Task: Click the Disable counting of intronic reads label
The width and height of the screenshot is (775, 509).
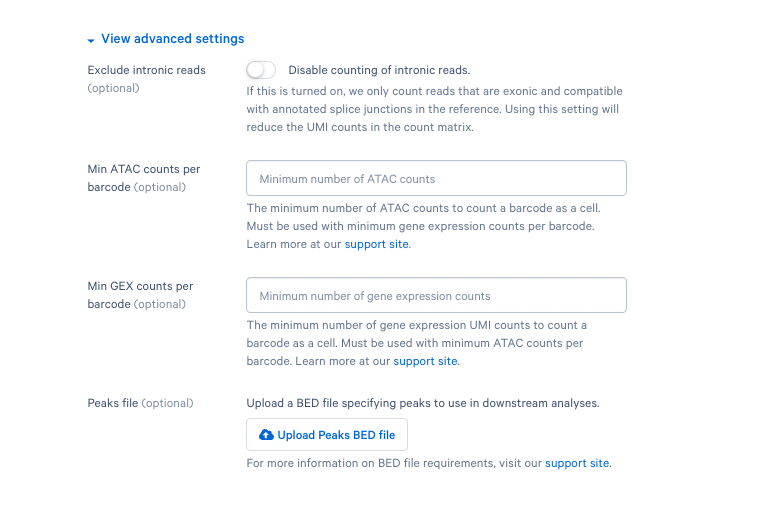Action: click(x=379, y=70)
